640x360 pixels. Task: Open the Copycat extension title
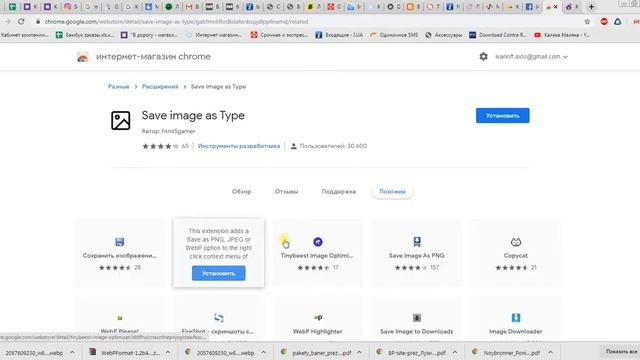click(516, 256)
